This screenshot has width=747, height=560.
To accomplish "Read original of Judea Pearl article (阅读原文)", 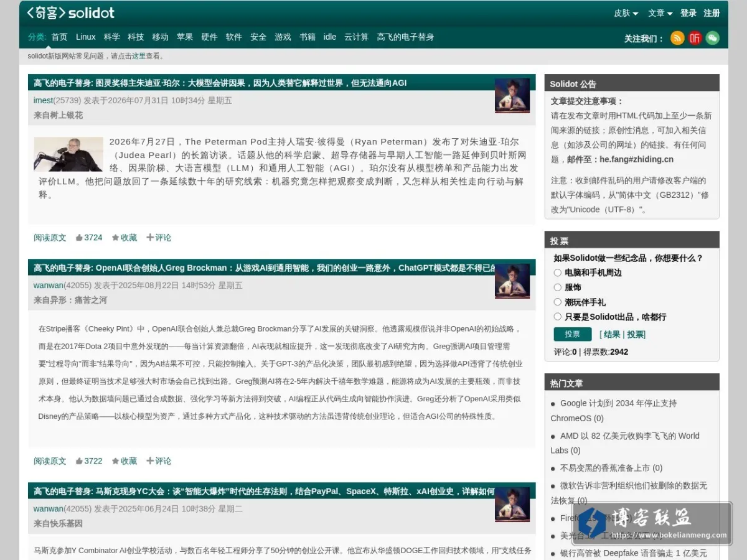I will [50, 237].
